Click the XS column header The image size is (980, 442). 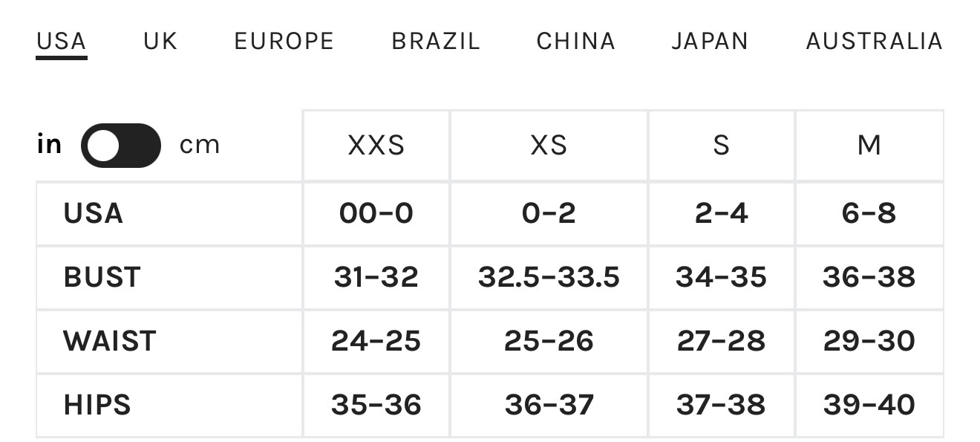point(549,146)
